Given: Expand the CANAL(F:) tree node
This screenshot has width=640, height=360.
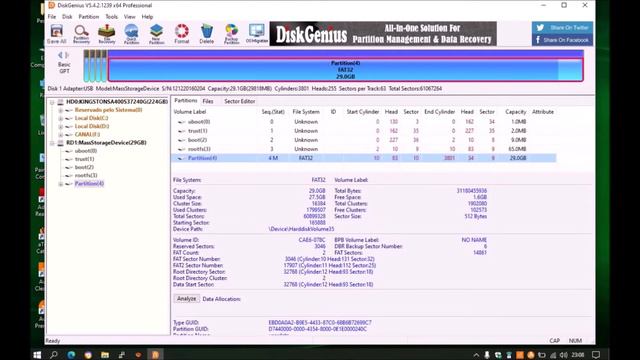Looking at the screenshot, I should coord(60,135).
